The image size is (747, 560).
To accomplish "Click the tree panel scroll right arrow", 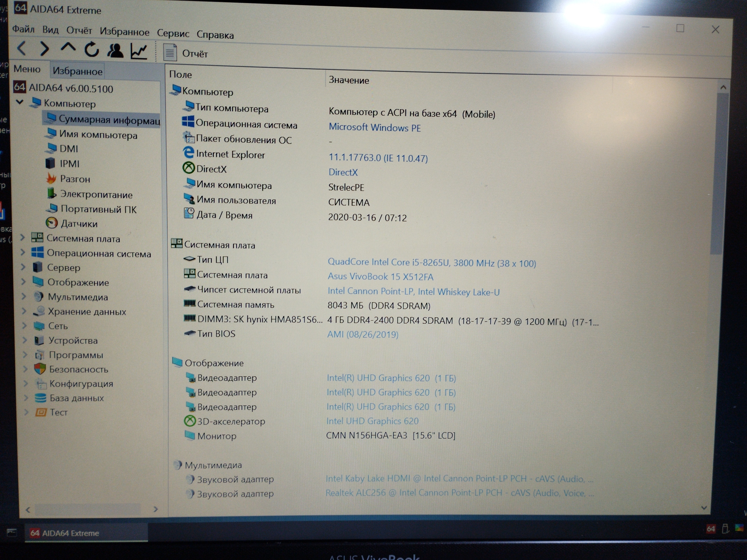I will pyautogui.click(x=156, y=509).
